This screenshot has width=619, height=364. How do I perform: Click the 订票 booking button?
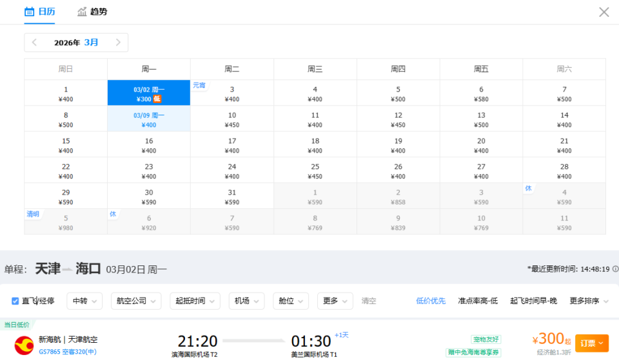(591, 343)
